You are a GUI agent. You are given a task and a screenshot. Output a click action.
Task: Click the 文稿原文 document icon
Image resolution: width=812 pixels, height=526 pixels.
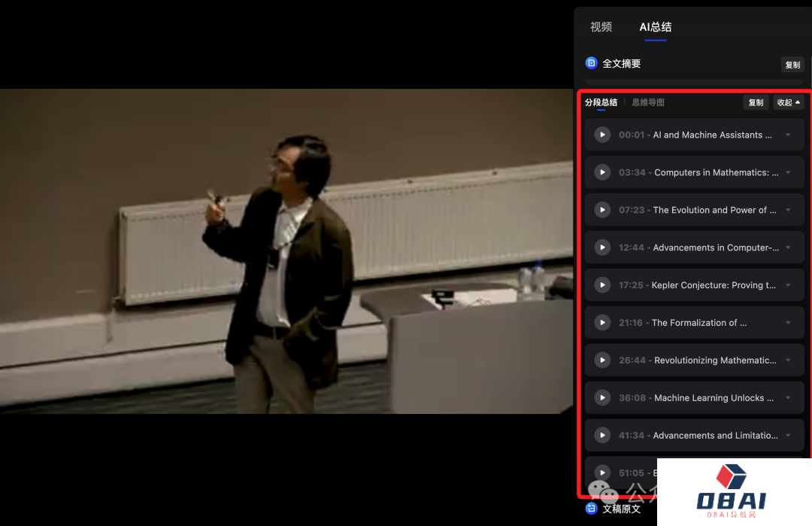(x=592, y=509)
